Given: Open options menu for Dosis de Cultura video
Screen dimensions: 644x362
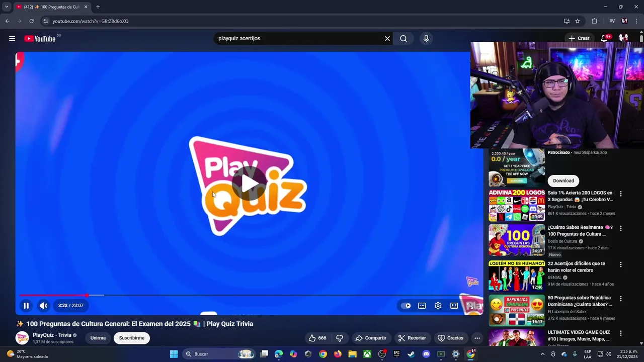Looking at the screenshot, I should pos(620,228).
